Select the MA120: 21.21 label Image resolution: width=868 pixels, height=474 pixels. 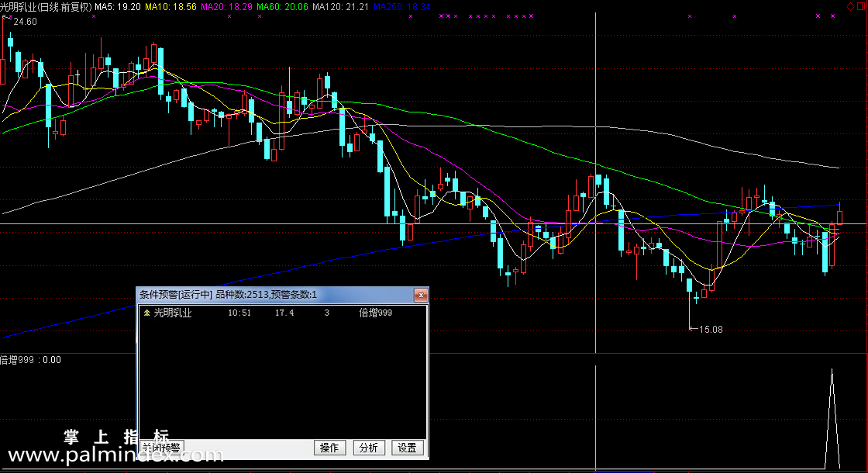coord(340,7)
